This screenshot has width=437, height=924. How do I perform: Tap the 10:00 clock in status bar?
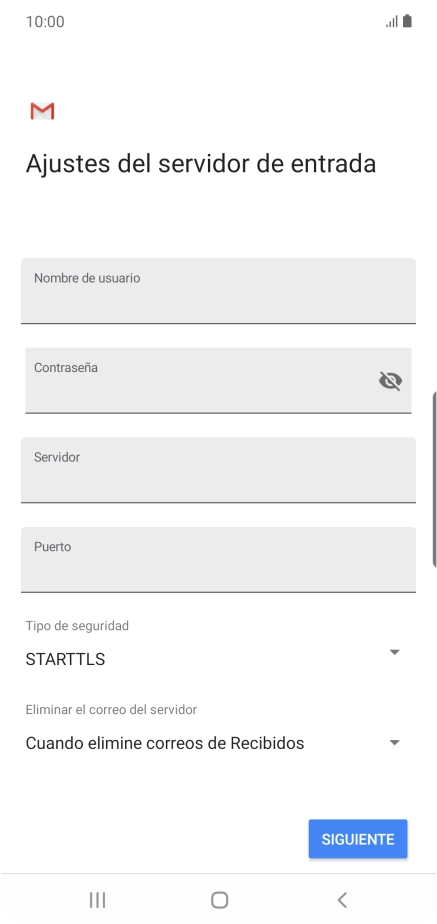[x=45, y=22]
